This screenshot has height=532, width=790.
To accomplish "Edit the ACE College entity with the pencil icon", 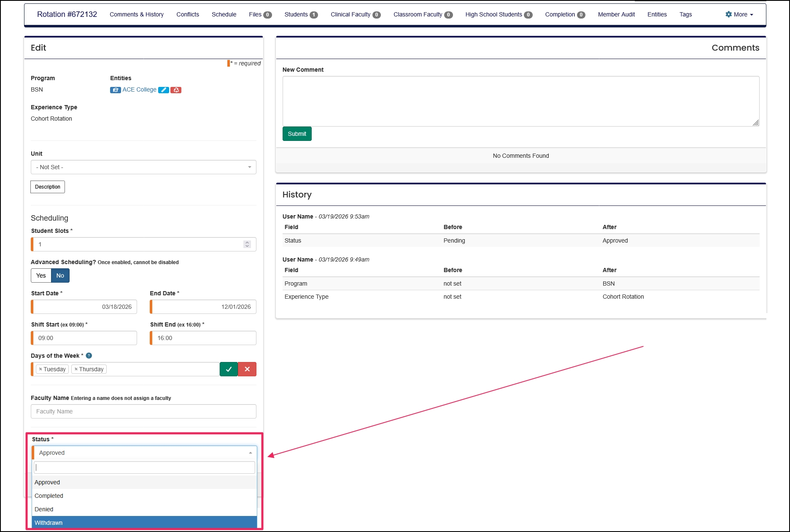I will tap(164, 90).
